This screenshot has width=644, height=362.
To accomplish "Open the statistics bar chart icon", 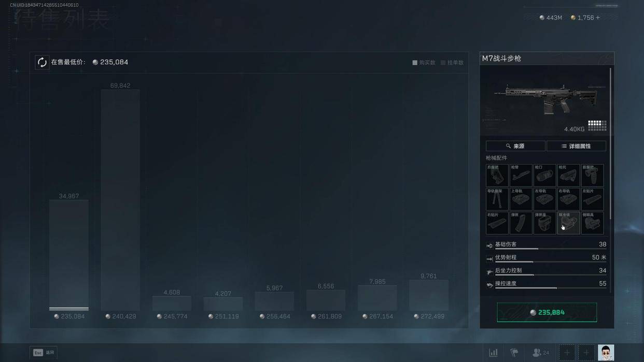I will coord(493,353).
